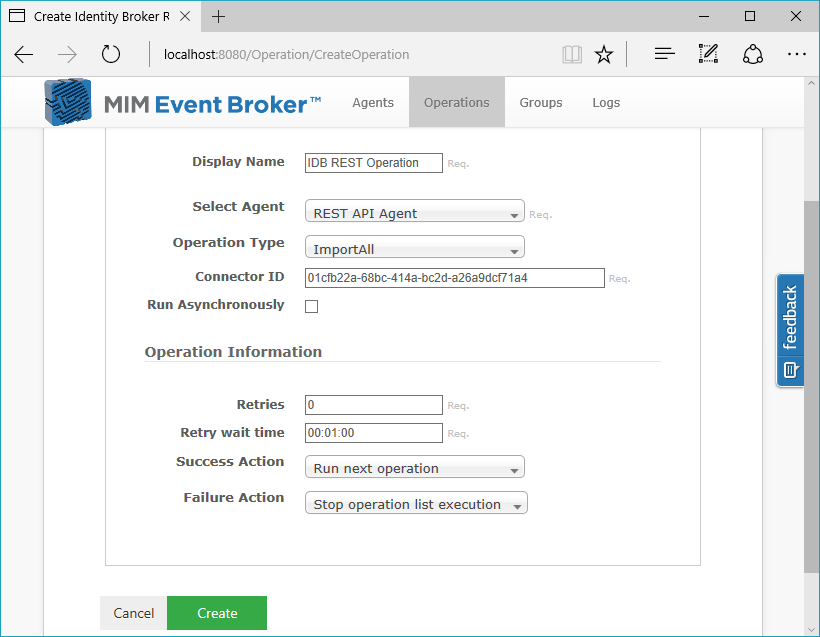Click the feedback form icon
The image size is (820, 637).
pyautogui.click(x=790, y=371)
